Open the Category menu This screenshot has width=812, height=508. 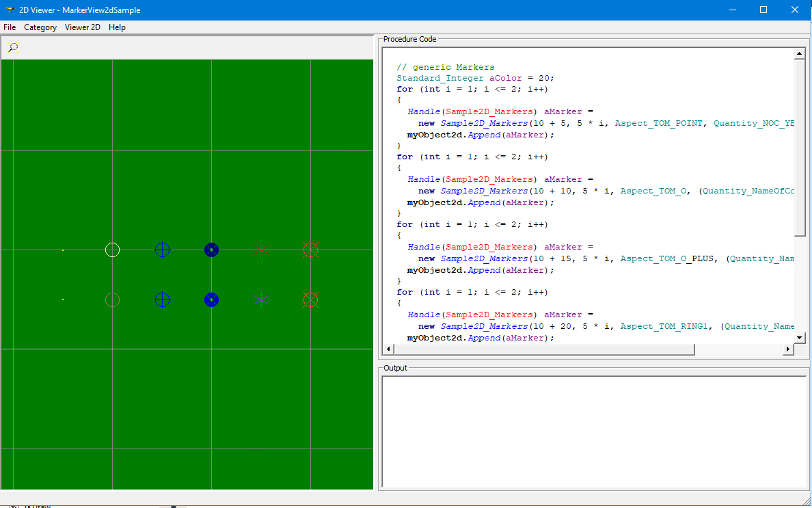(x=40, y=27)
